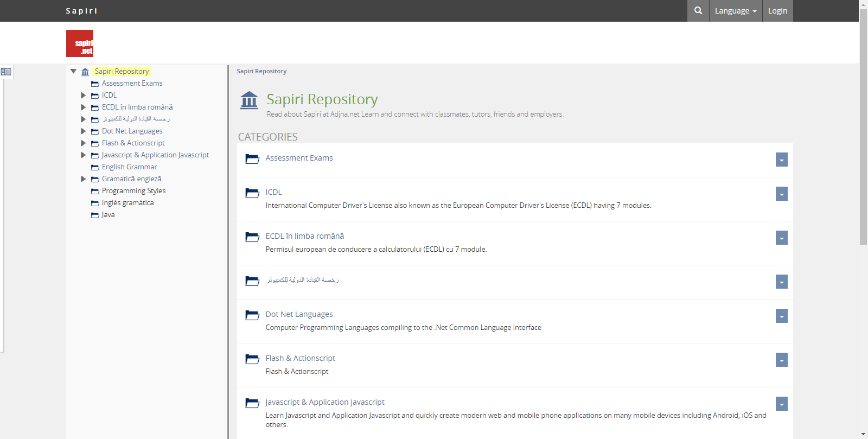Open the Language dropdown menu

(736, 11)
